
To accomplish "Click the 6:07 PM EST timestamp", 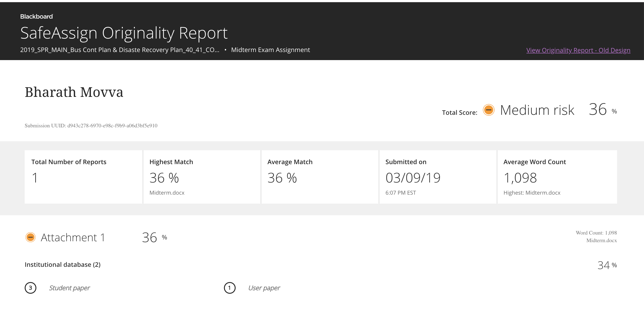I will point(401,193).
